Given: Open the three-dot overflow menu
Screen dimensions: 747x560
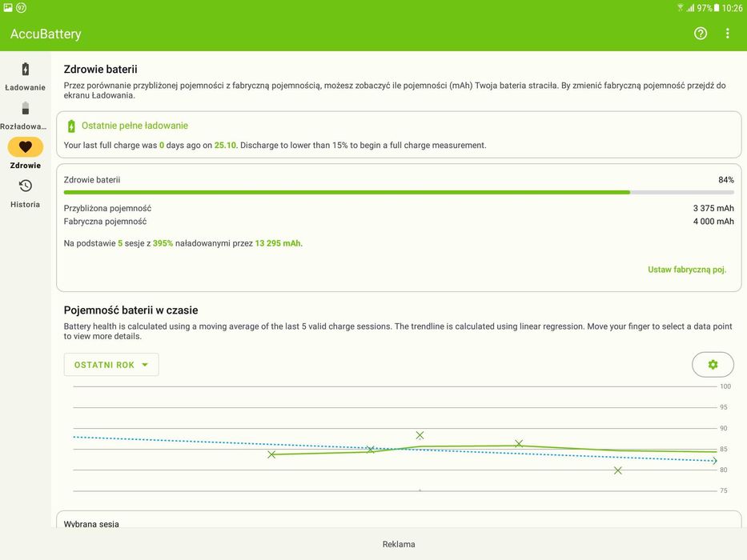Looking at the screenshot, I should click(x=728, y=34).
